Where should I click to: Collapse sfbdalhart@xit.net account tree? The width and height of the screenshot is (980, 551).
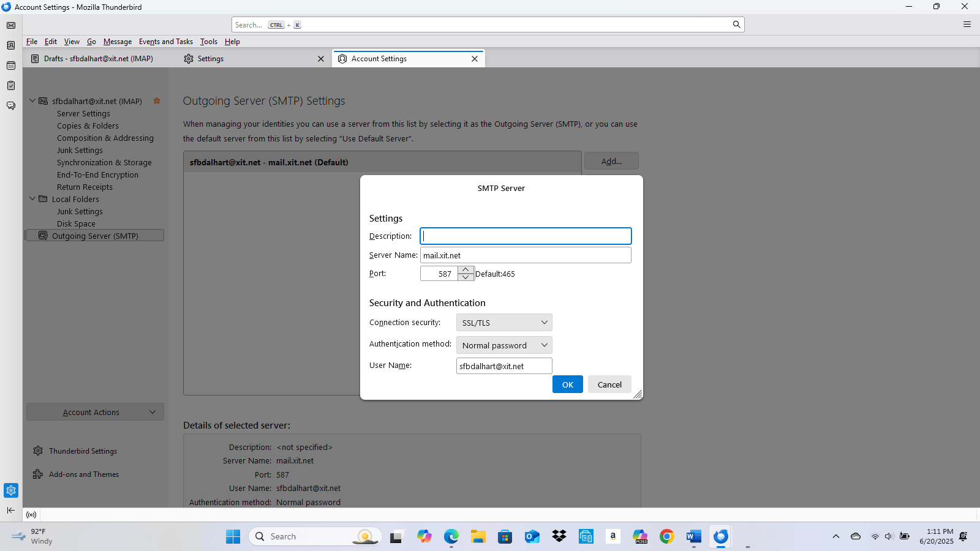click(x=32, y=100)
